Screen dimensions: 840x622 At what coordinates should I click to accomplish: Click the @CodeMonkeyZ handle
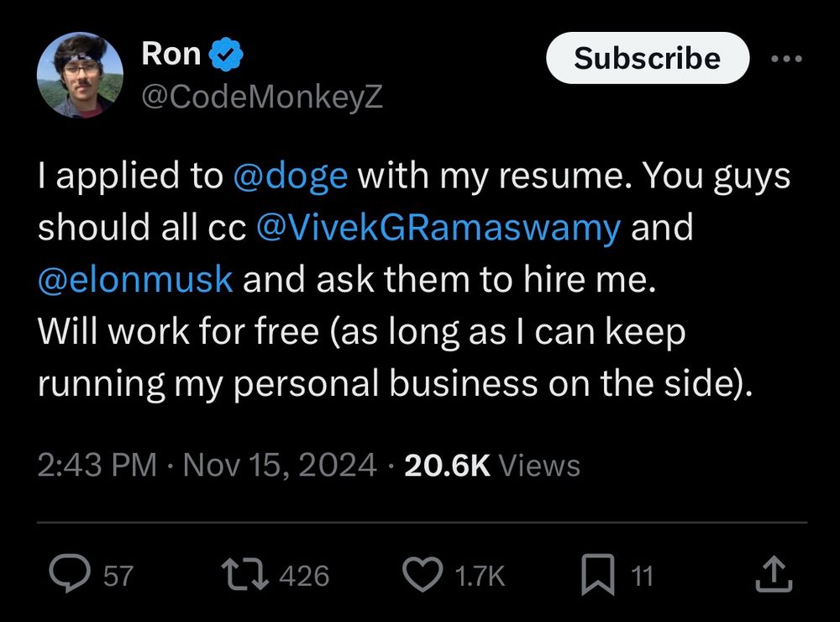coord(262,98)
